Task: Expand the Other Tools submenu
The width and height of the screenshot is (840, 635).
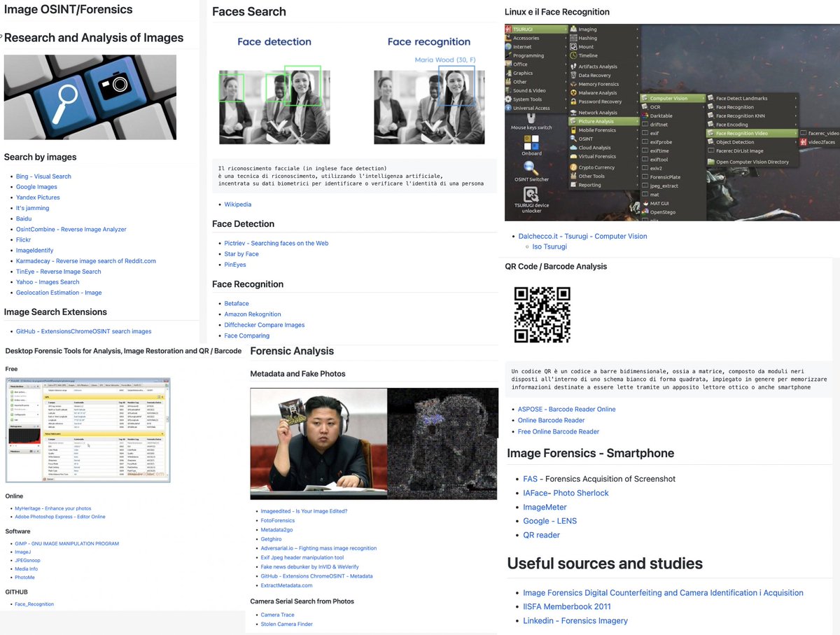Action: coord(603,176)
